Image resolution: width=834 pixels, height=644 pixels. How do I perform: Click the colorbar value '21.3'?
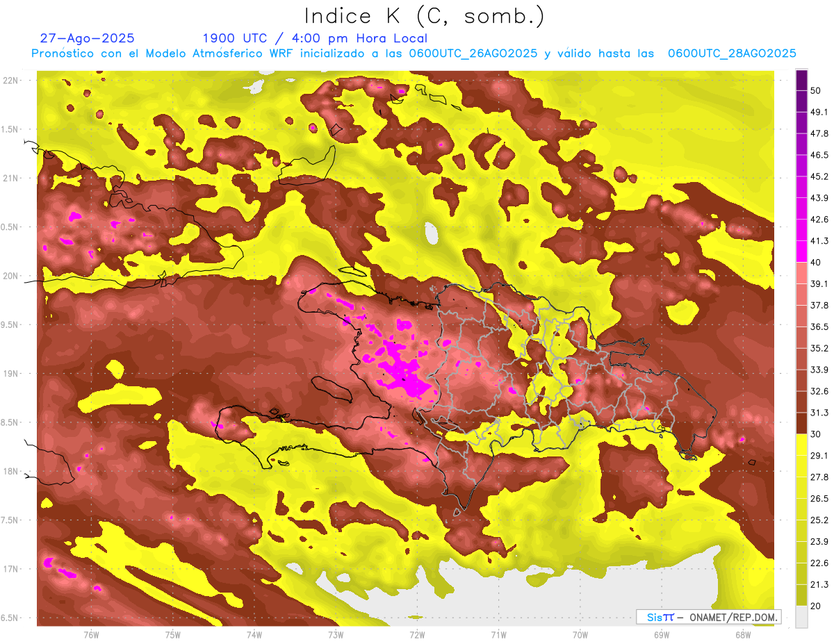tap(819, 584)
